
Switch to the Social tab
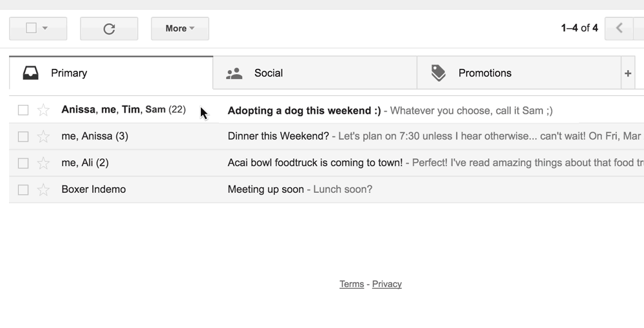point(315,73)
